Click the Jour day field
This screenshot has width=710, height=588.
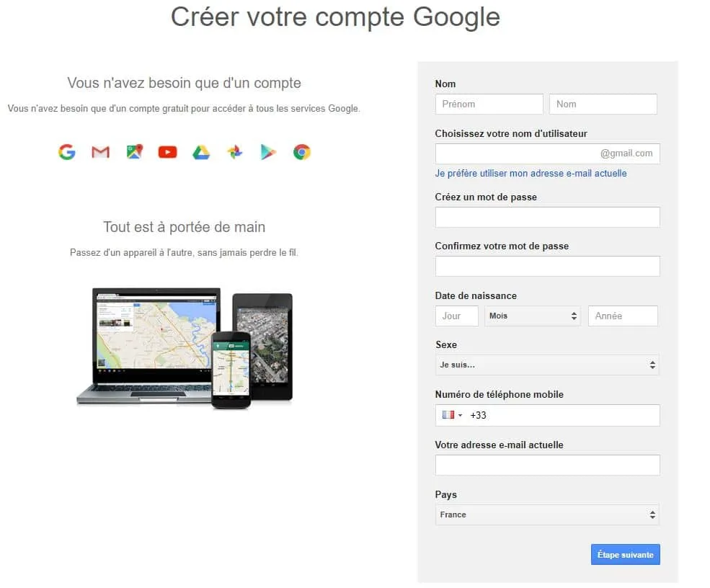click(457, 316)
